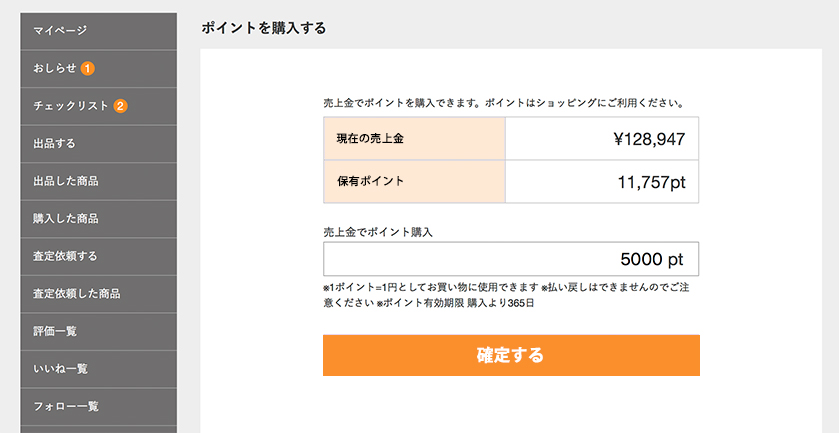Go to 出品する menu item
This screenshot has width=839, height=433.
point(54,143)
